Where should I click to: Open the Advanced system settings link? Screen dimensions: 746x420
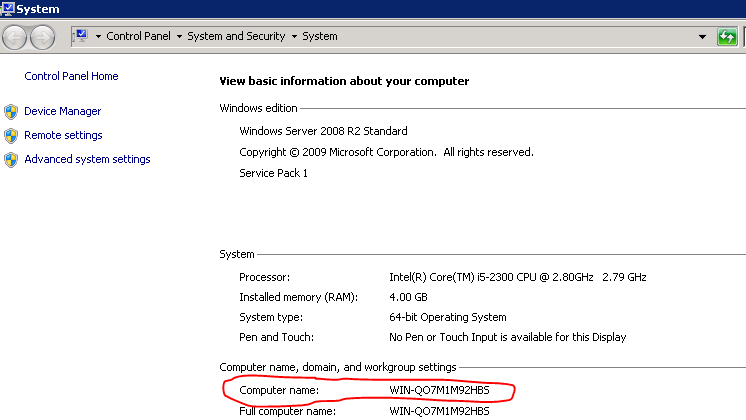(x=87, y=160)
